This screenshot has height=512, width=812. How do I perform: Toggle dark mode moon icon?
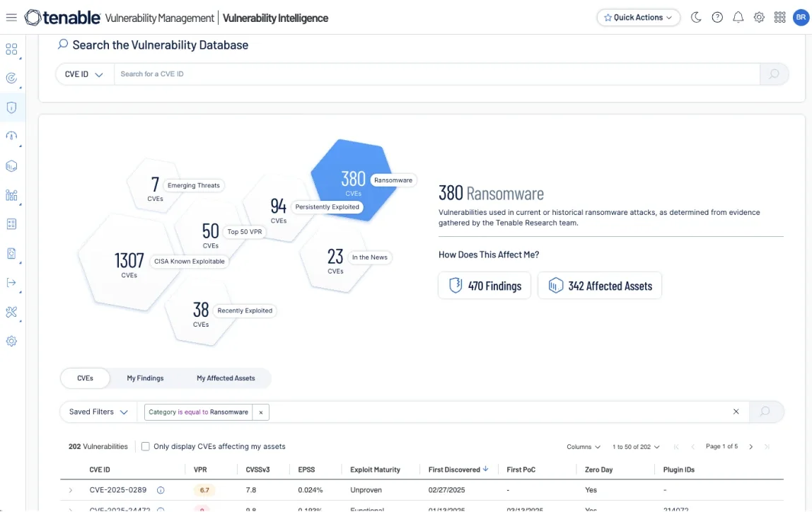click(x=696, y=18)
